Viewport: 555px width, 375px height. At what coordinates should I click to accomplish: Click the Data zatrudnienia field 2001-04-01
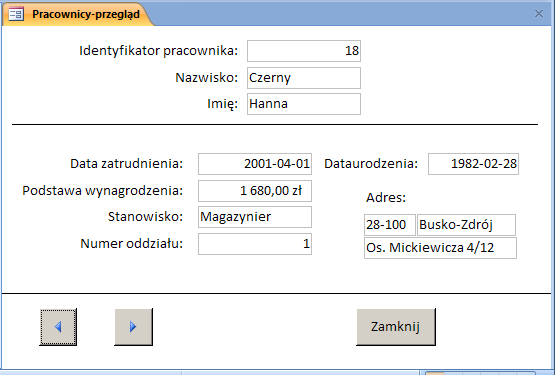pyautogui.click(x=255, y=164)
